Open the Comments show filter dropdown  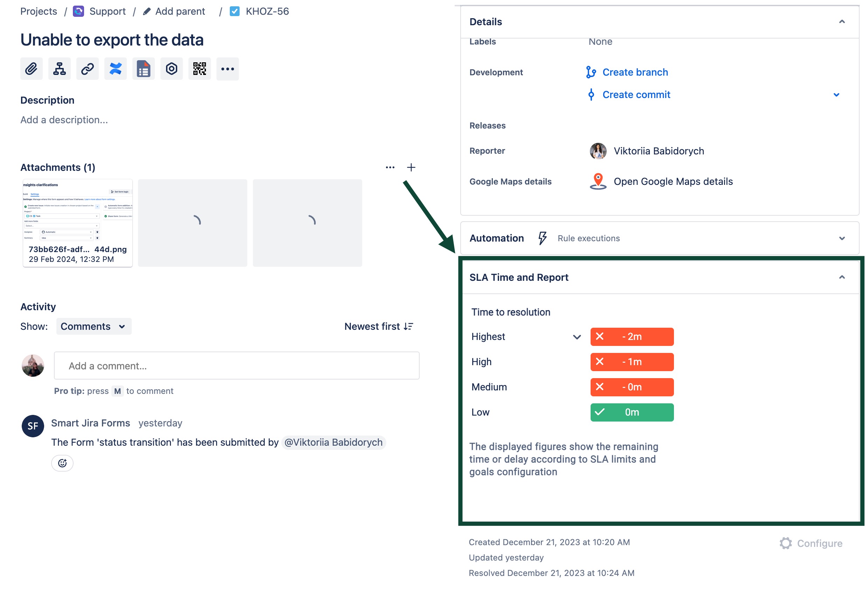94,326
